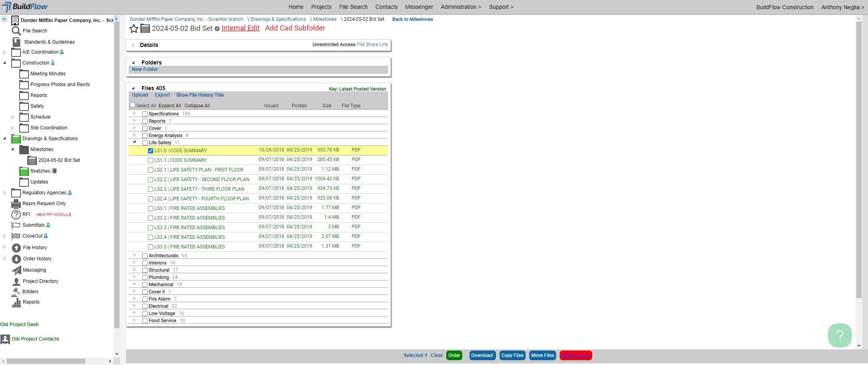868x365 pixels.
Task: Open the Internal Edit link
Action: coord(241,28)
